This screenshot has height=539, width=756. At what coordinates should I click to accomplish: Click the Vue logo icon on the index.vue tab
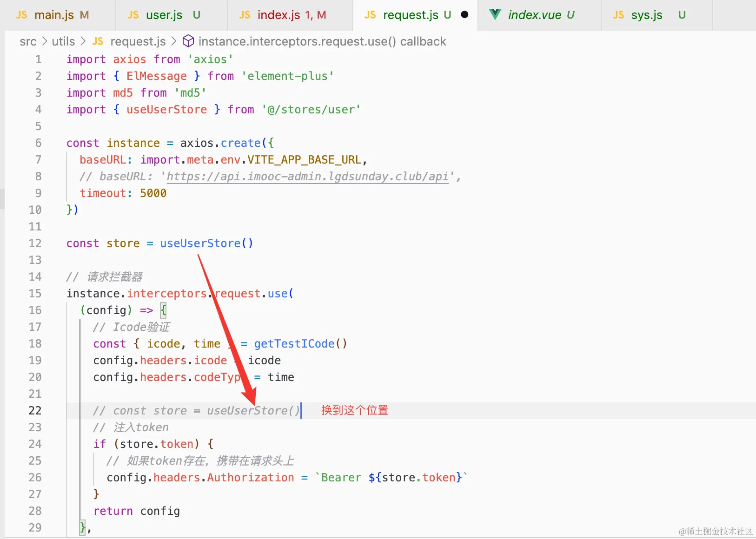coord(496,15)
